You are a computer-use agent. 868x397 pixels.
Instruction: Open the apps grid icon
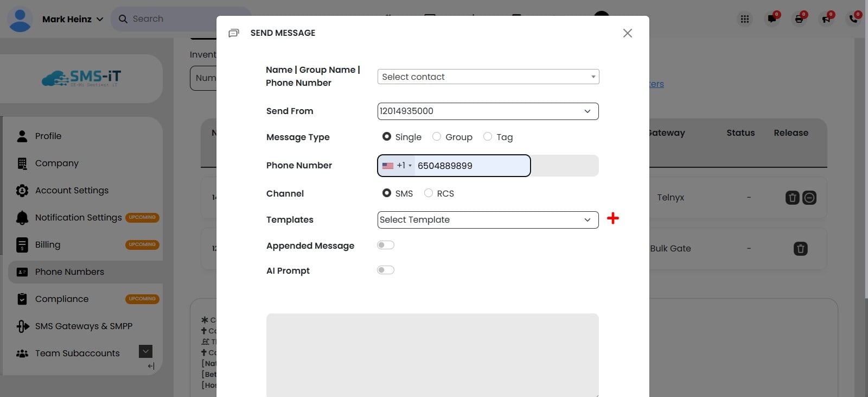(745, 19)
